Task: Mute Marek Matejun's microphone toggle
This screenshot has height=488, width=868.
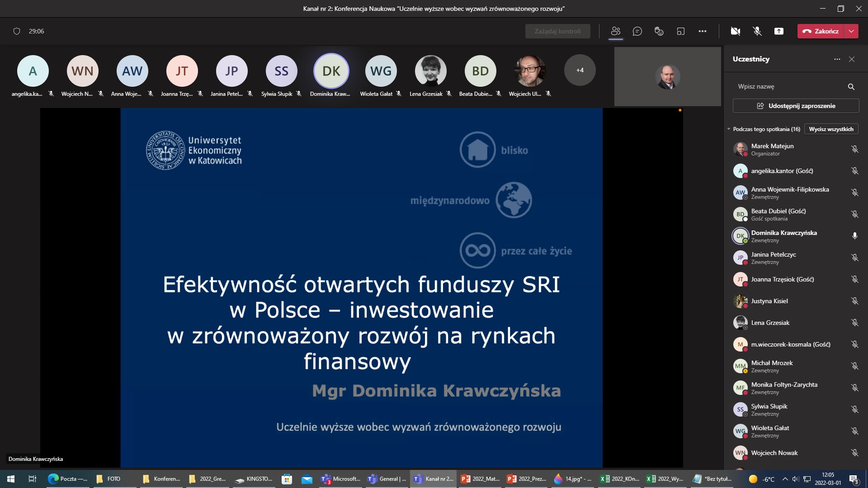Action: pos(855,149)
